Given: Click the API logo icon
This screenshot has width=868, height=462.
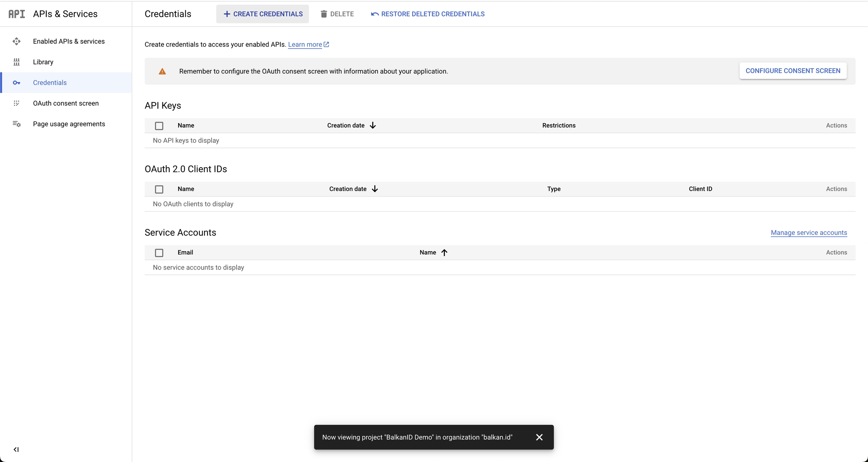Looking at the screenshot, I should (x=17, y=14).
